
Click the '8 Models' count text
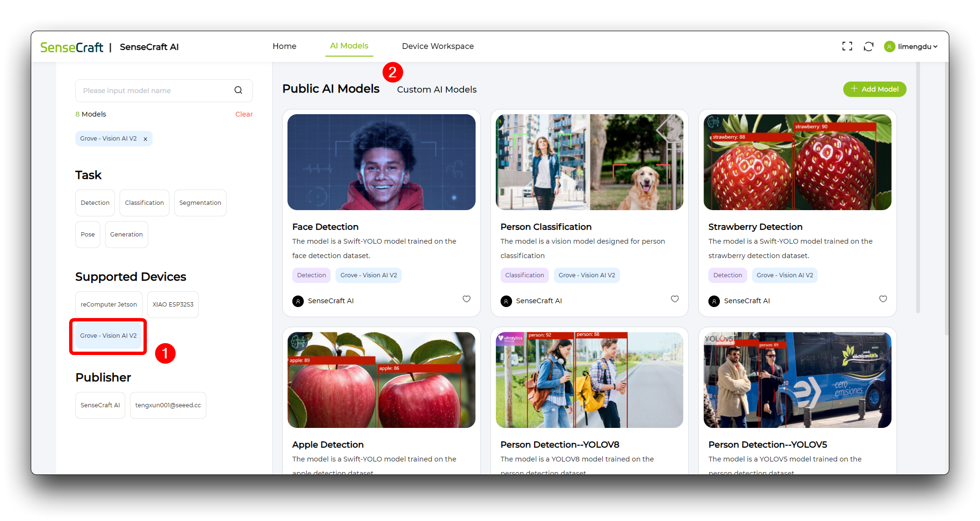(91, 114)
